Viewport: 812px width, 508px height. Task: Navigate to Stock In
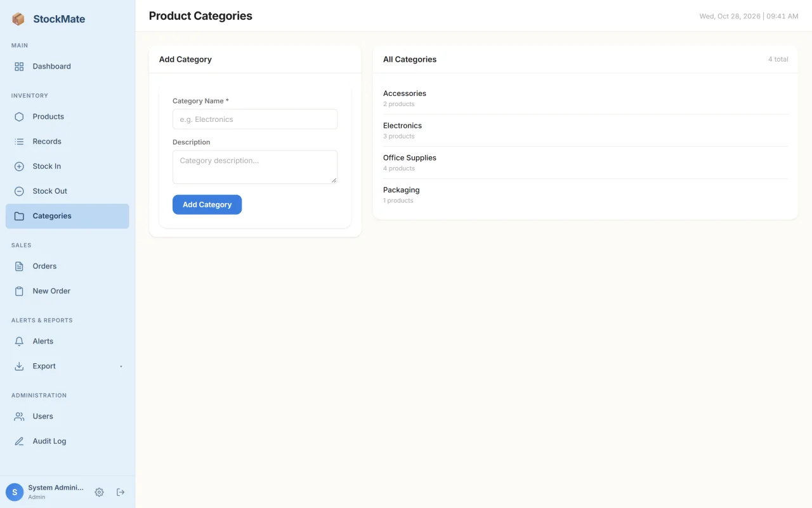click(67, 166)
